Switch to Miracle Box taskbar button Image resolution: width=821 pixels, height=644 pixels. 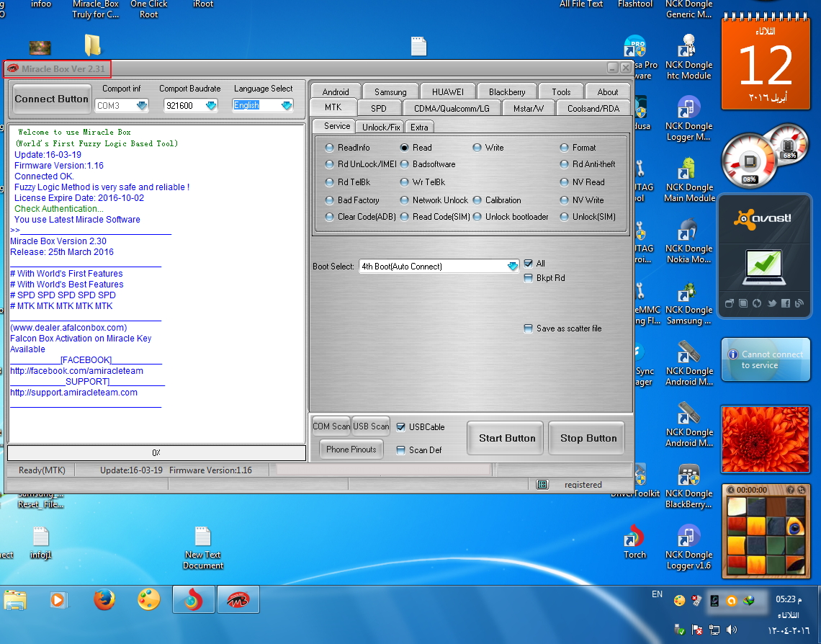point(238,599)
